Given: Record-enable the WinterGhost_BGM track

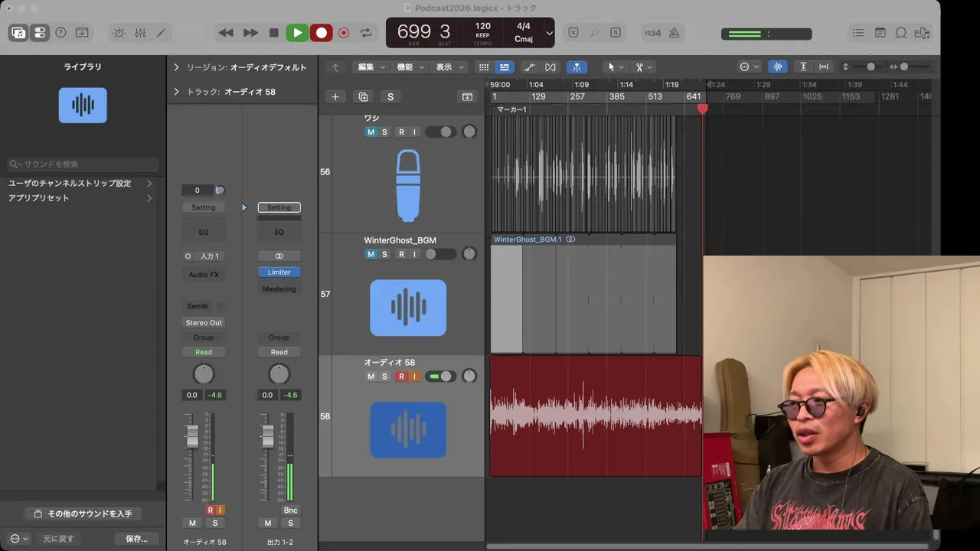Looking at the screenshot, I should (x=401, y=254).
